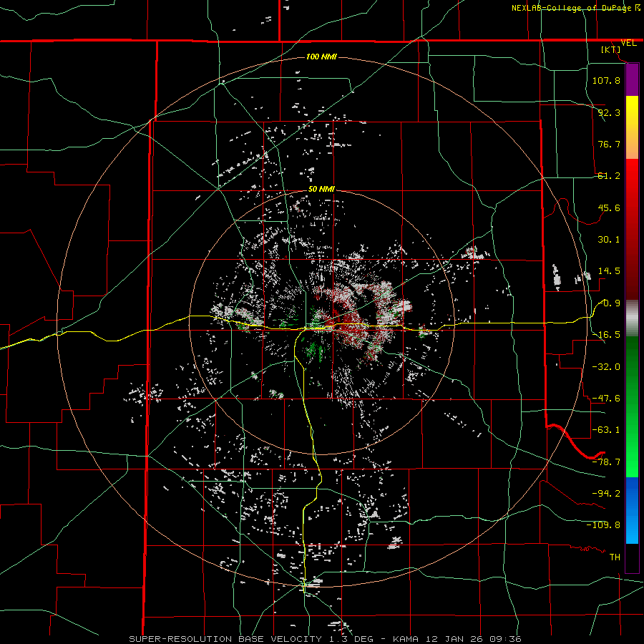Screen dimensions: 644x644
Task: Select the -47.6 scale value
Action: [x=606, y=399]
